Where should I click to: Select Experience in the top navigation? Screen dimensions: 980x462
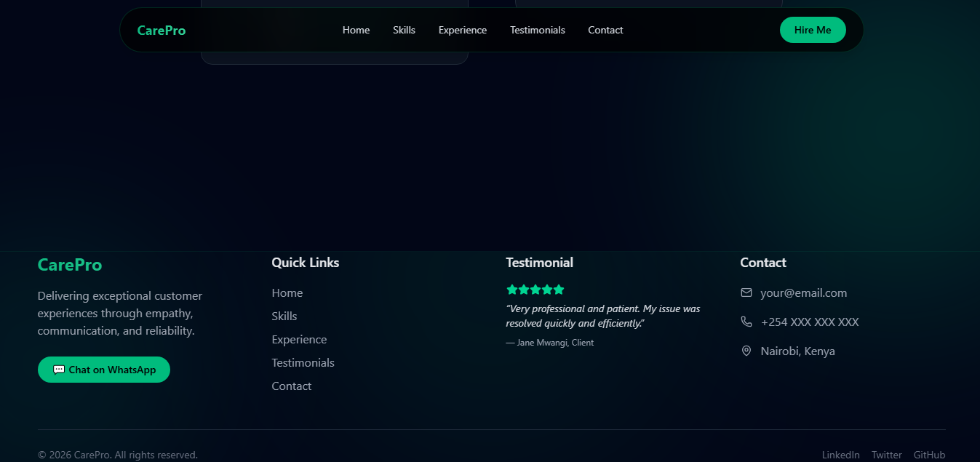click(x=463, y=30)
